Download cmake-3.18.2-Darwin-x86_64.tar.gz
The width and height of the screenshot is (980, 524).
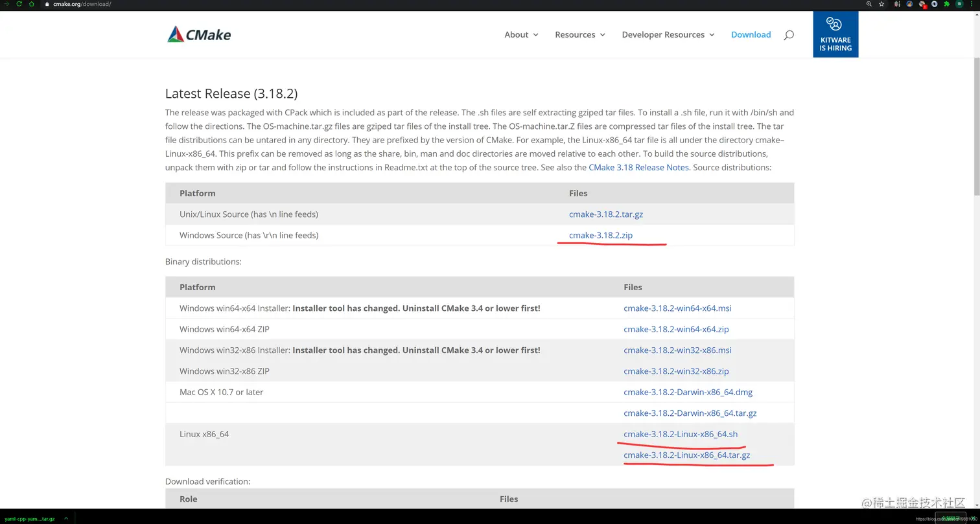pos(690,413)
